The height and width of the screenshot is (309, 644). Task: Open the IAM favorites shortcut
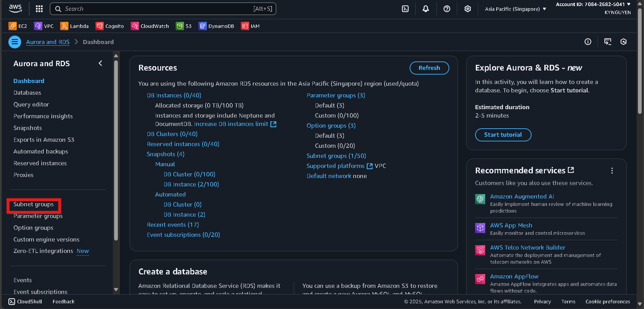pos(250,26)
